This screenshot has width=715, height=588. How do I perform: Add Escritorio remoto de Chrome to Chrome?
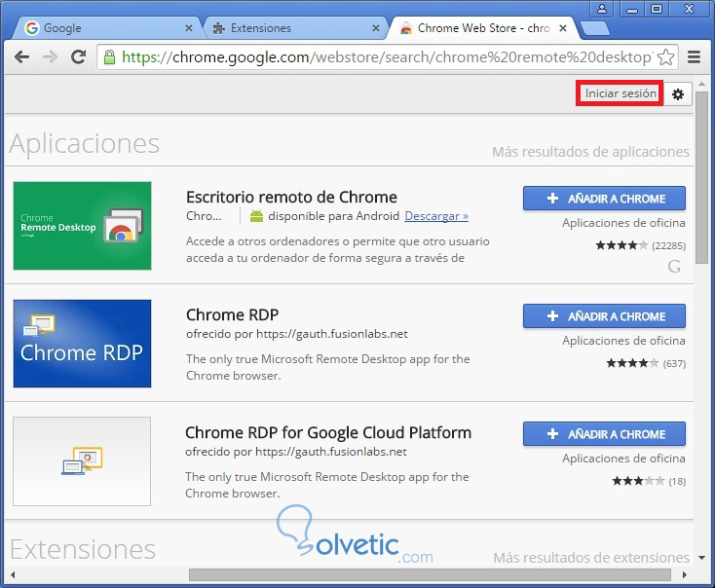[604, 199]
